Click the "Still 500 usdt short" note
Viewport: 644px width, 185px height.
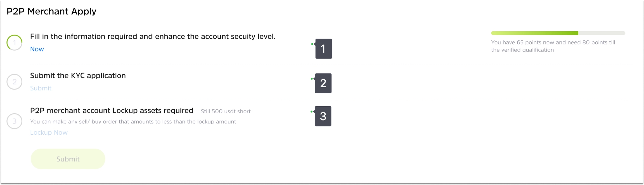click(x=226, y=111)
